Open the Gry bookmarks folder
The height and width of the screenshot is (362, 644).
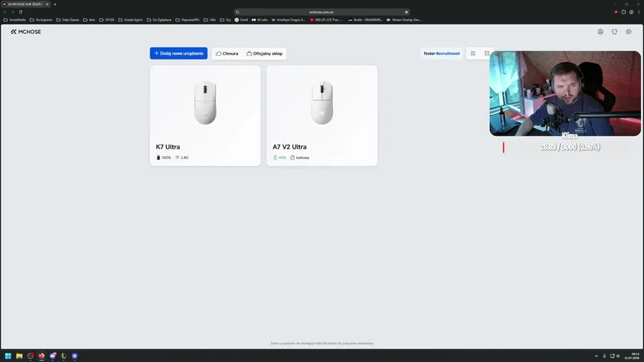click(226, 20)
